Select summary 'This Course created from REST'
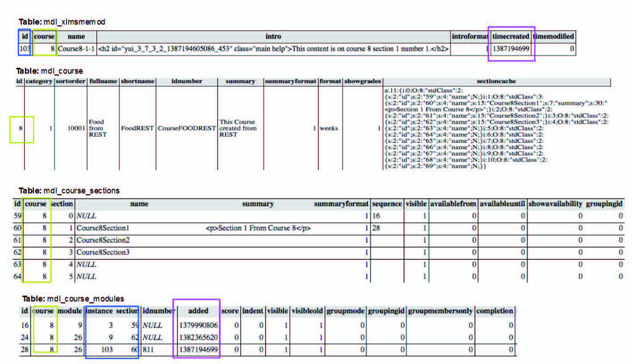Screen dimensions: 632x364 pos(237,128)
